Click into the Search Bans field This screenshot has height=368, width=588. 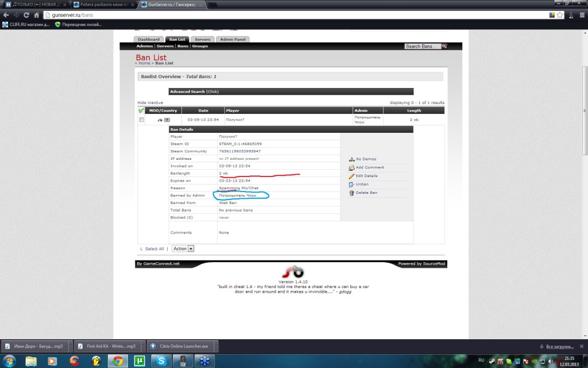coord(423,46)
